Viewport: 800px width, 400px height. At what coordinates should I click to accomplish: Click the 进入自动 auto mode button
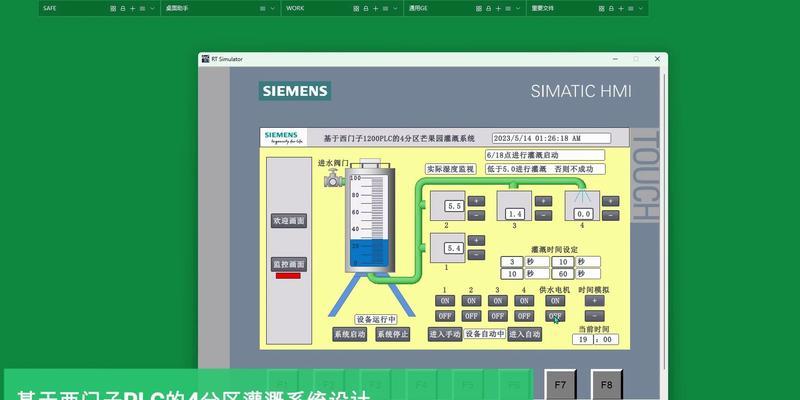point(525,334)
